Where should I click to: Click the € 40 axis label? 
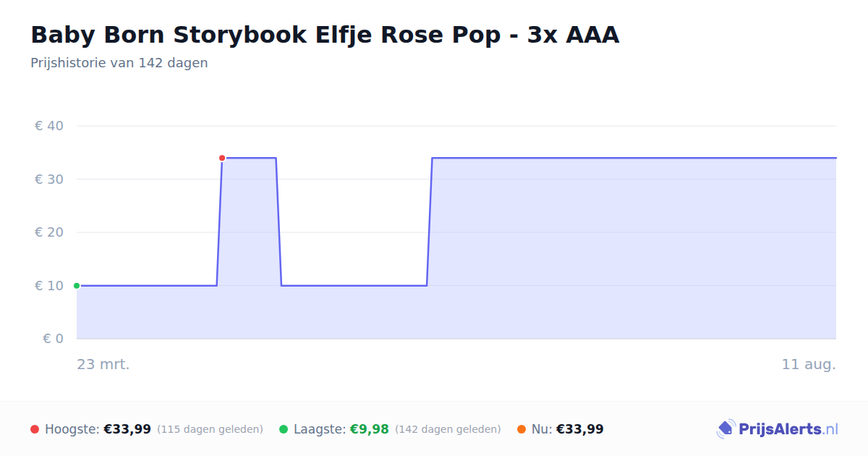point(49,126)
